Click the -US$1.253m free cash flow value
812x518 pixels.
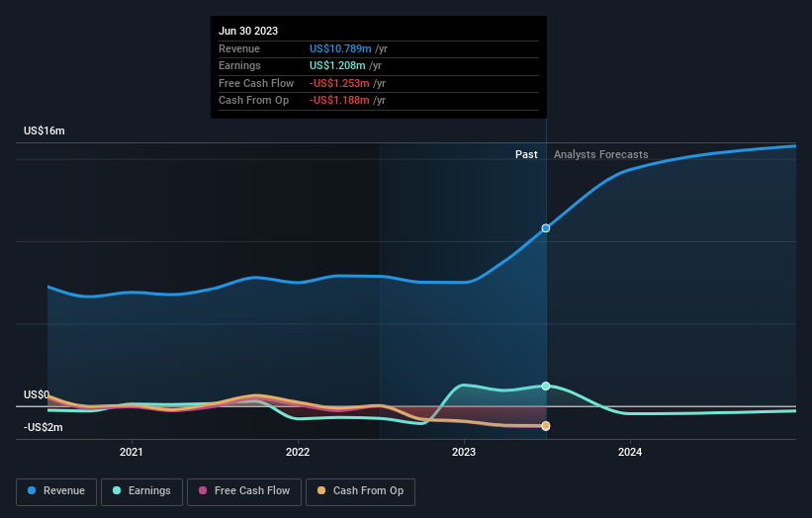pos(339,83)
